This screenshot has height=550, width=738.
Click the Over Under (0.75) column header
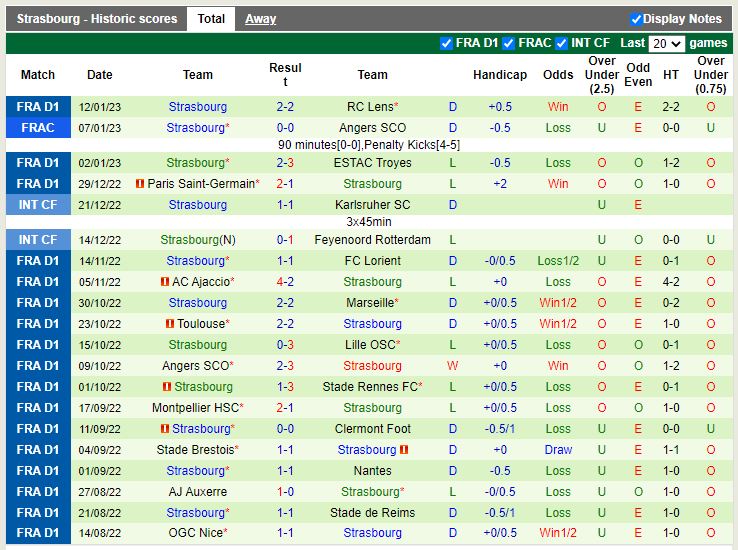pyautogui.click(x=710, y=75)
